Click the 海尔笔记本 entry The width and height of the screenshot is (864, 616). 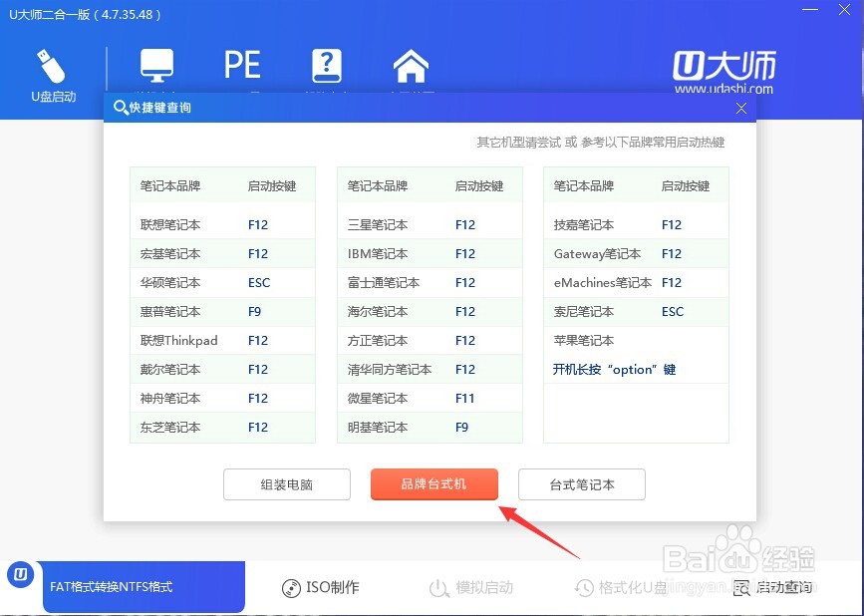[x=378, y=312]
